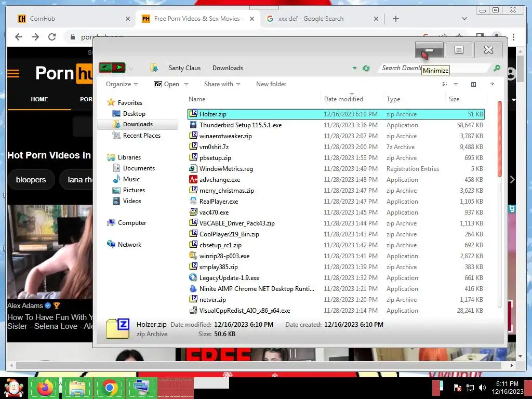Click the green back arrow in the Explorer window
This screenshot has height=399, width=532.
coord(105,68)
